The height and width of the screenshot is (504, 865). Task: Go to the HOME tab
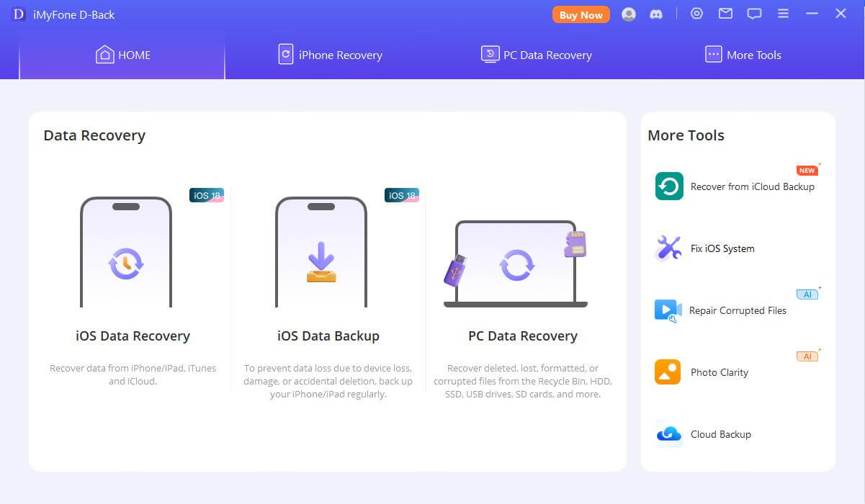point(123,55)
